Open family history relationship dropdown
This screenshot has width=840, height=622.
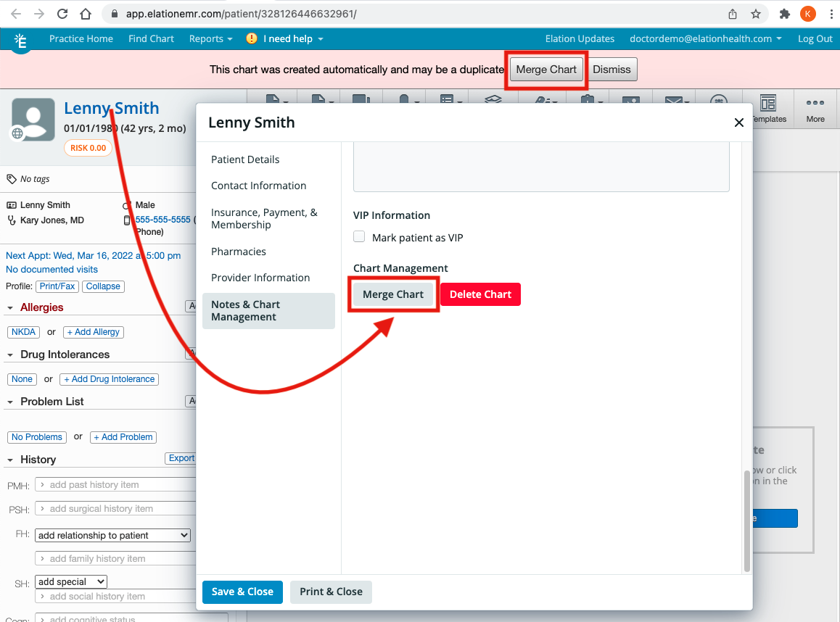pos(112,535)
